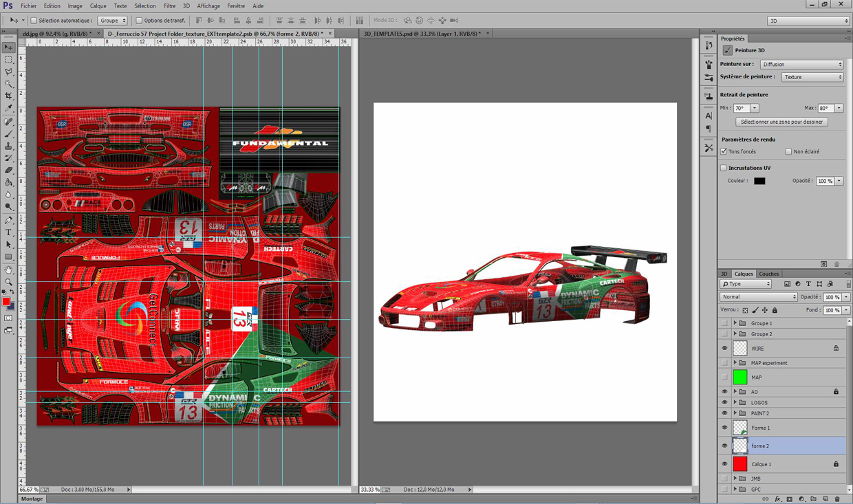853x504 pixels.
Task: Open the Affichage menu
Action: tap(208, 6)
